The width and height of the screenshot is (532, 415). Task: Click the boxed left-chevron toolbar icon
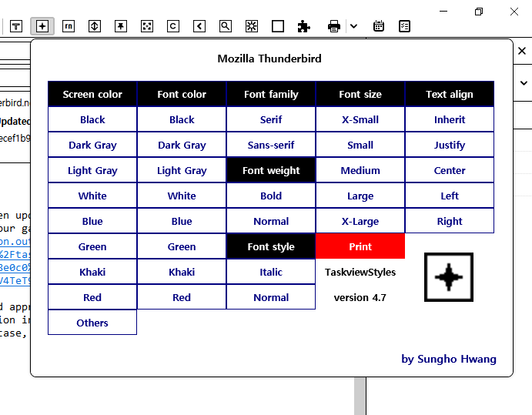pyautogui.click(x=199, y=26)
